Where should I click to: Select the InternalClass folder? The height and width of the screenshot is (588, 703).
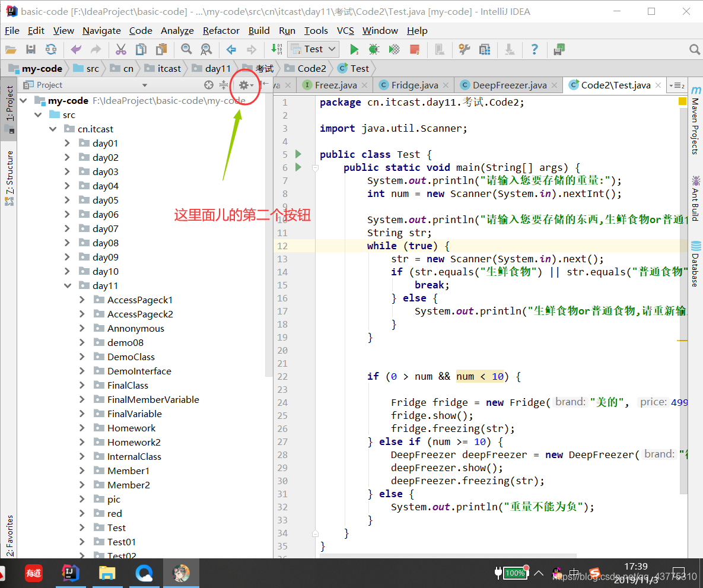click(x=134, y=457)
